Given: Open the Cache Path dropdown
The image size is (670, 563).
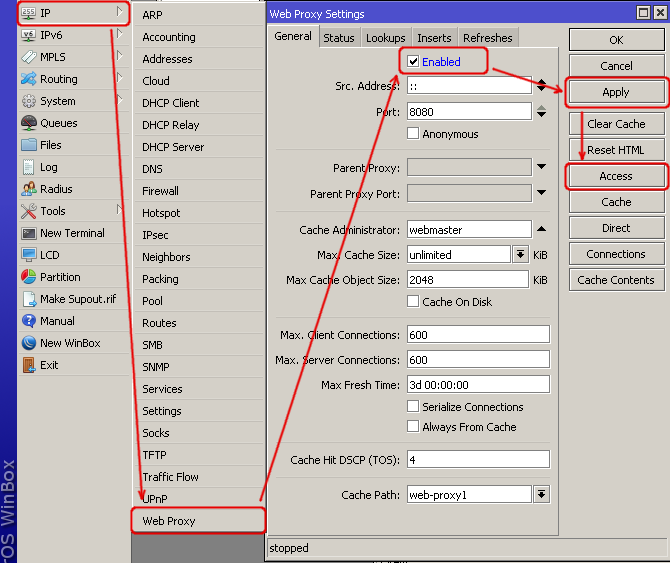Looking at the screenshot, I should pyautogui.click(x=541, y=495).
